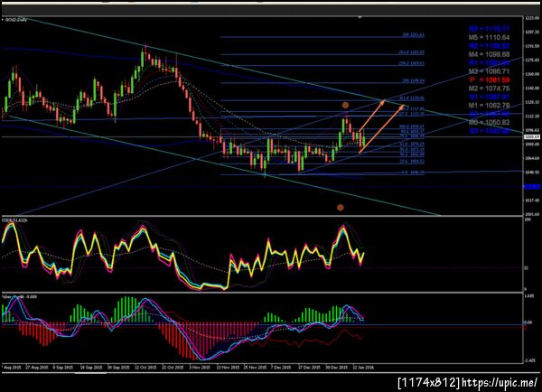Click the 17 Dec 2015 date label
The height and width of the screenshot is (392, 542).
tap(309, 368)
